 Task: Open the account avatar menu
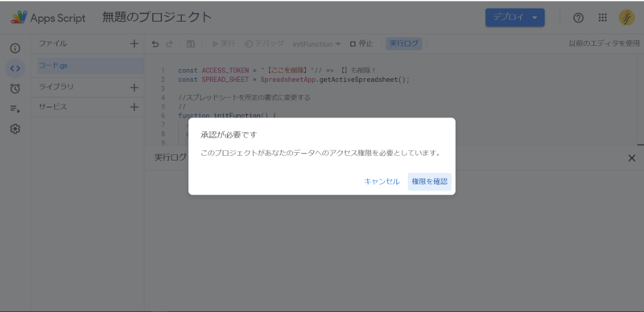pos(627,18)
